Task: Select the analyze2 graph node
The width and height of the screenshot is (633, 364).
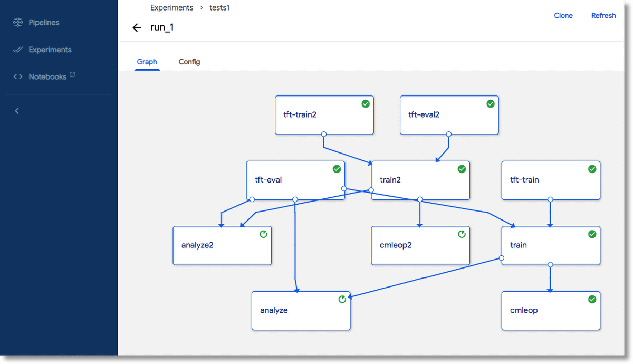Action: tap(222, 246)
